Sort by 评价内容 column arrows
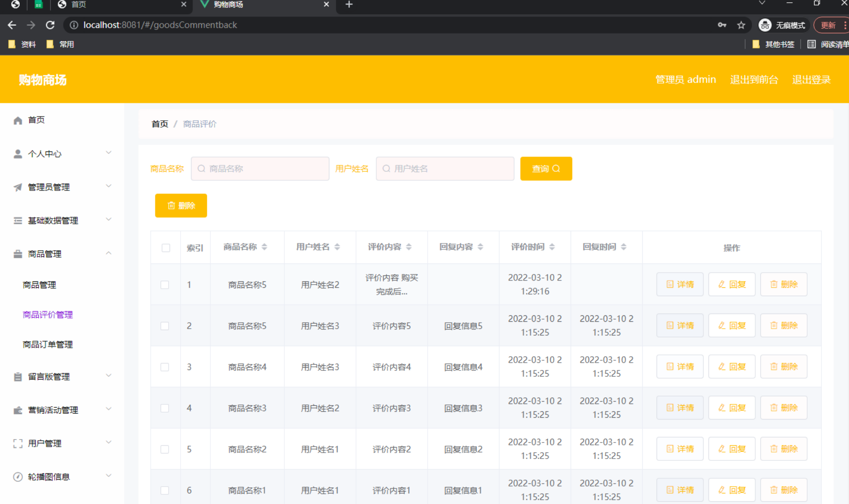The image size is (849, 504). [409, 247]
